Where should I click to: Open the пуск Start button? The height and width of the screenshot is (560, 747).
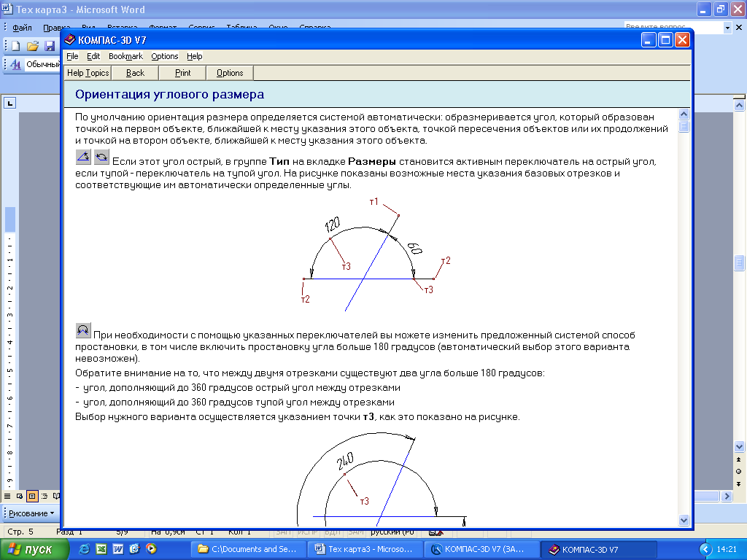[x=34, y=550]
